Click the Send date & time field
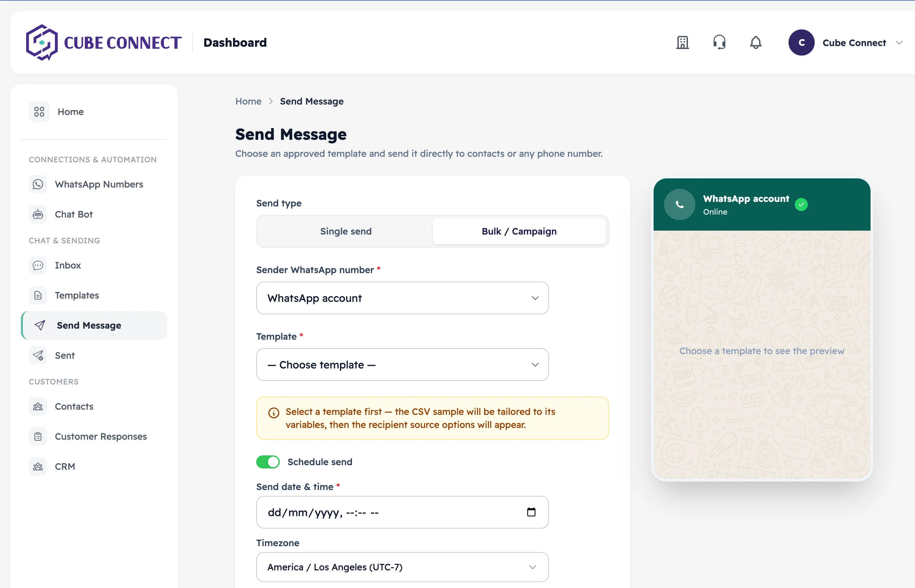The height and width of the screenshot is (588, 915). pyautogui.click(x=403, y=512)
